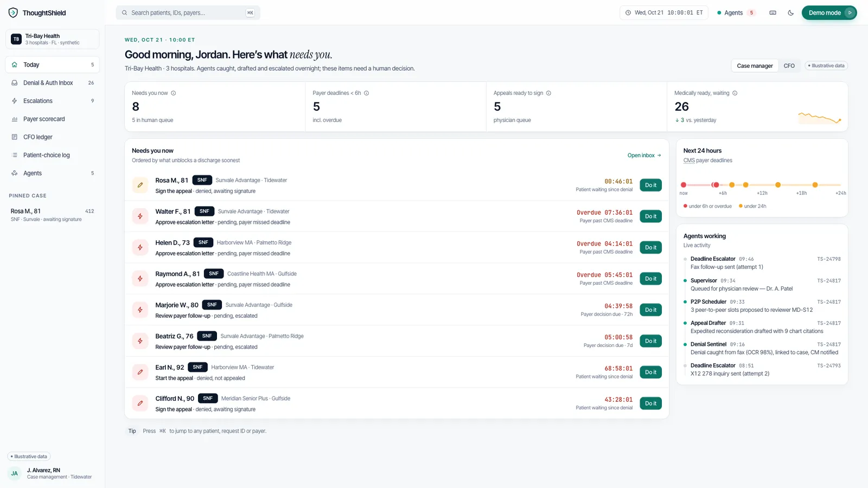Open the Tri-Bay Health organization switcher
The height and width of the screenshot is (488, 868).
[x=53, y=39]
